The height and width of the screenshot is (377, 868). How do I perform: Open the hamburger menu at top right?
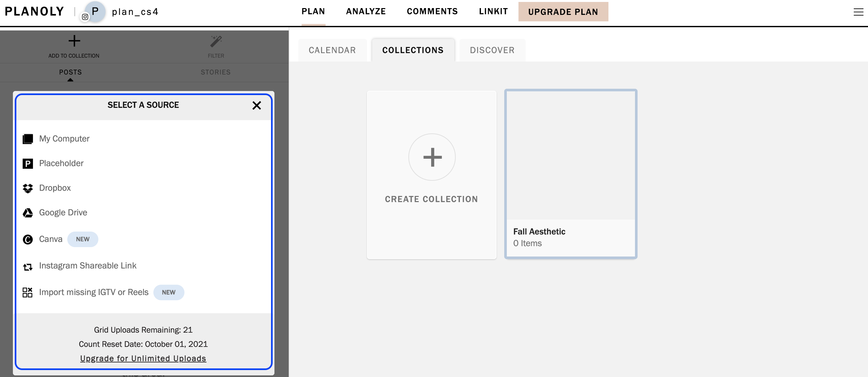858,13
